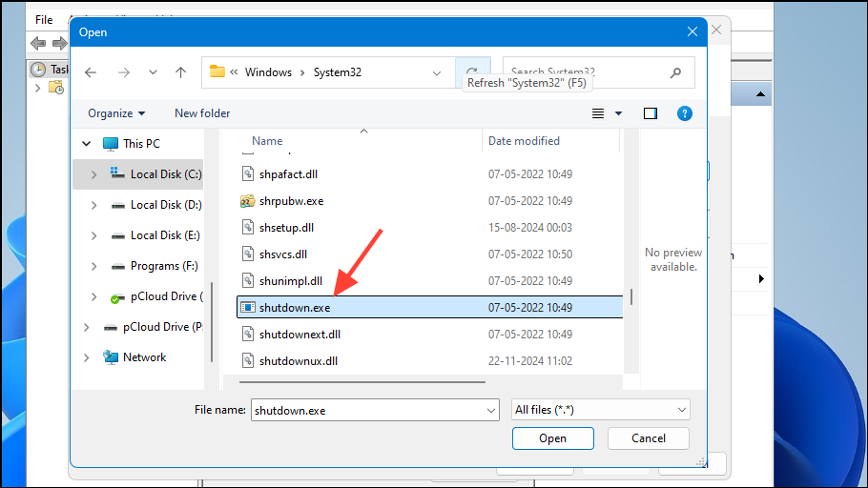Screen dimensions: 868x488
Task: Sort by Date modified column header
Action: click(x=524, y=141)
